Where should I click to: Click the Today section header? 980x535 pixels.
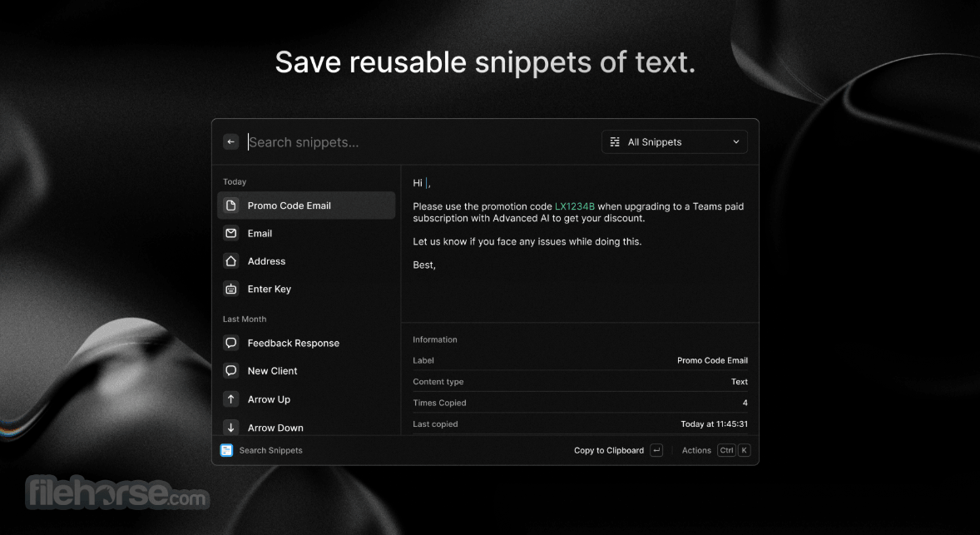(x=235, y=182)
